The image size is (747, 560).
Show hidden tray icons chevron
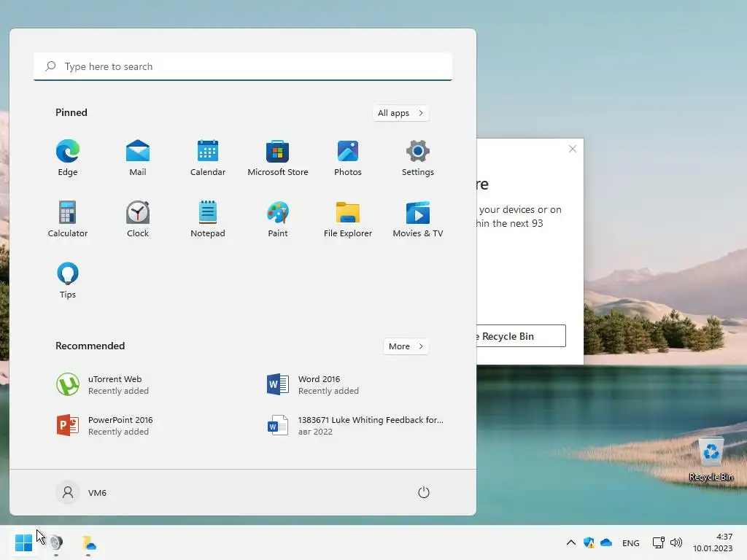[x=570, y=542]
